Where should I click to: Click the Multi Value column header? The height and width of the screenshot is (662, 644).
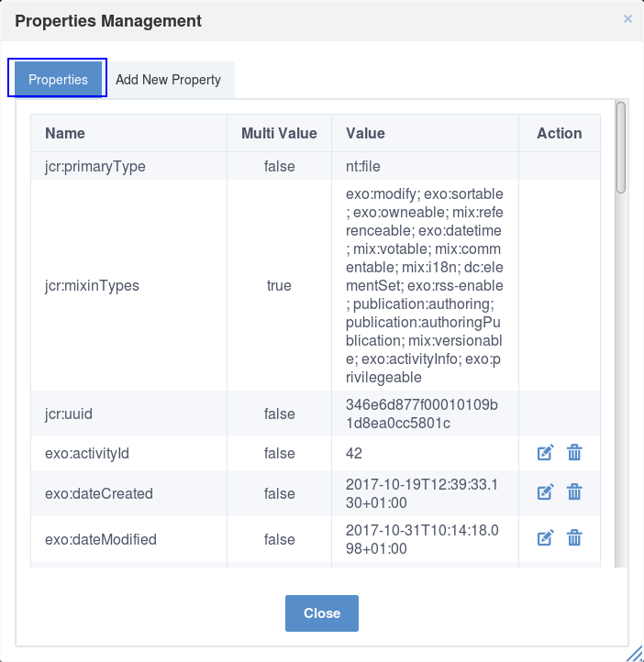pos(279,134)
